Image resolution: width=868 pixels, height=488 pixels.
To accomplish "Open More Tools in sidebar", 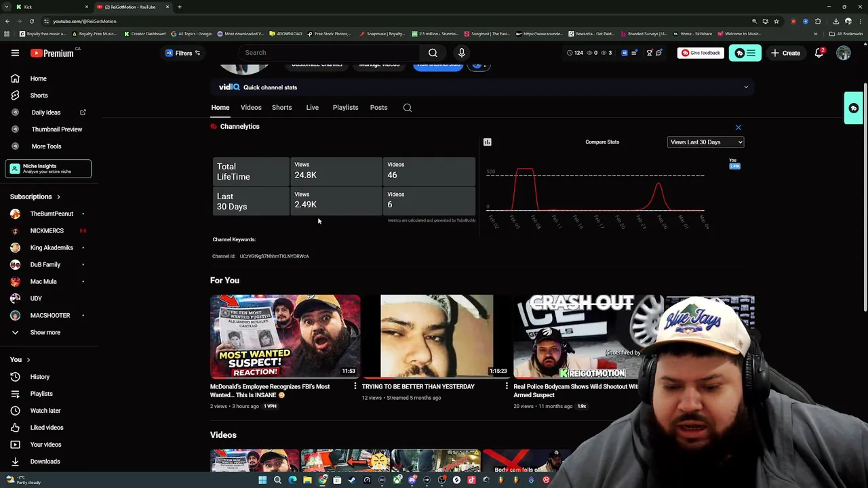I will (47, 146).
